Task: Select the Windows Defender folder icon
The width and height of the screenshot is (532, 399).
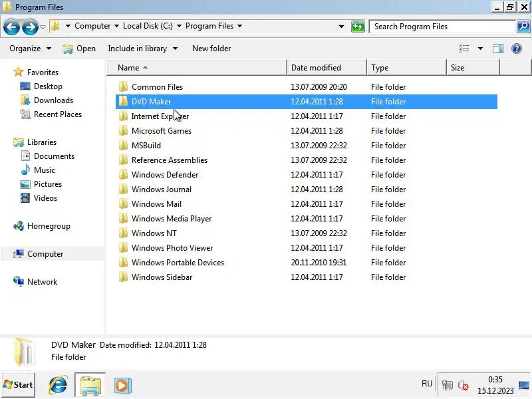Action: coord(123,174)
